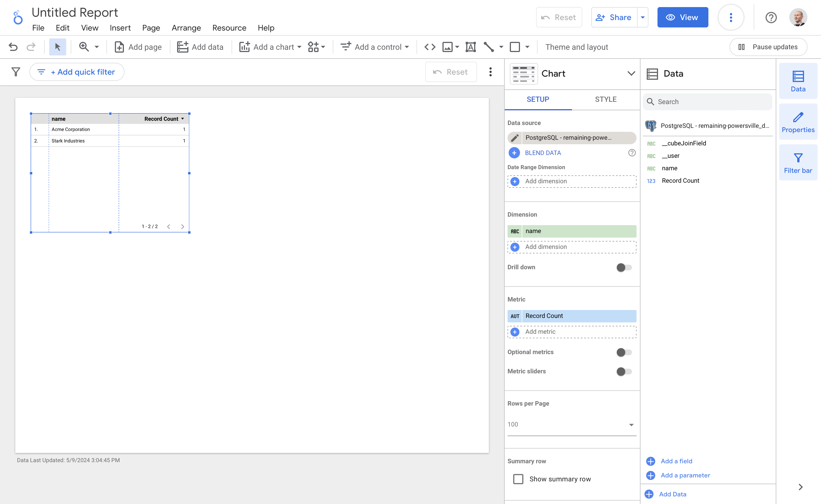Click the blue View button
The image size is (821, 504).
click(x=682, y=17)
